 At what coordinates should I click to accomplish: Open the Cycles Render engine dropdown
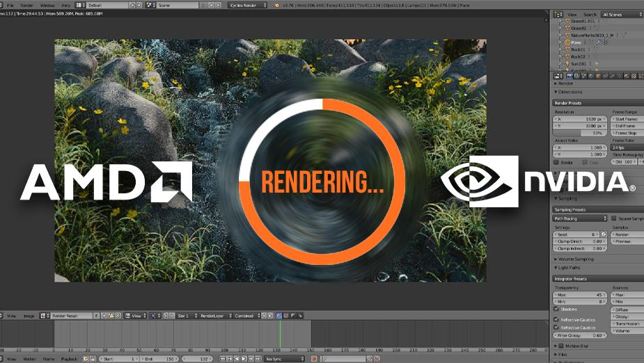click(x=248, y=6)
